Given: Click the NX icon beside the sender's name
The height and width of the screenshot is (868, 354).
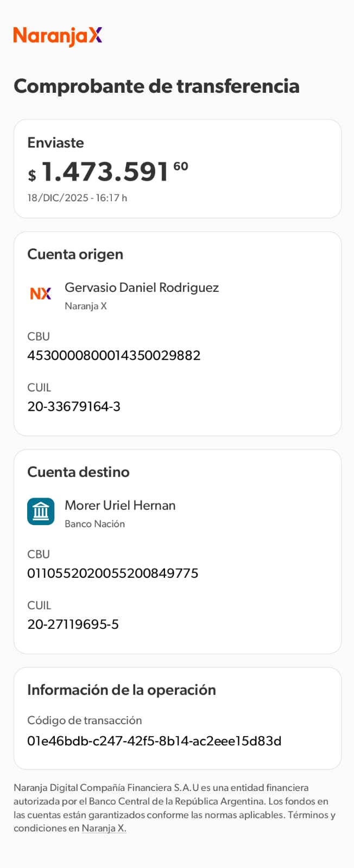Looking at the screenshot, I should click(41, 293).
